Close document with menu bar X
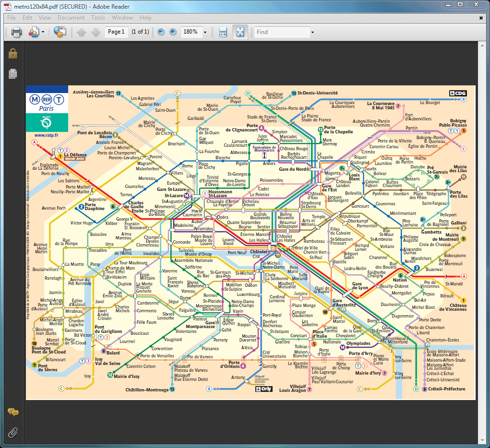This screenshot has height=448, width=490. pyautogui.click(x=481, y=18)
